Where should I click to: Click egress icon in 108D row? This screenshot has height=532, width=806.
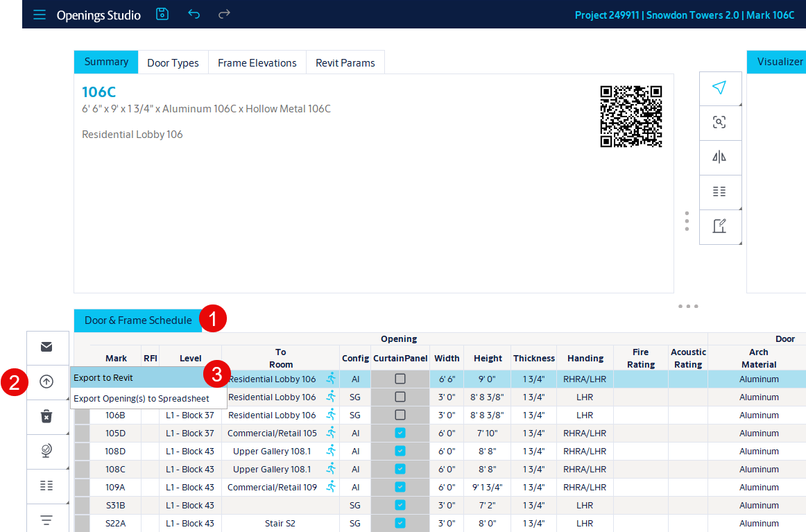coord(331,451)
